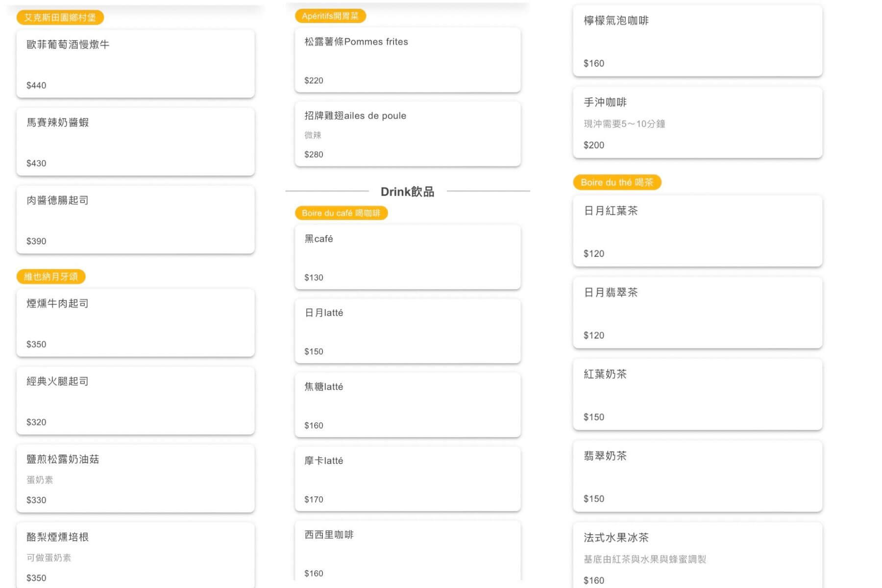Click the 可做蛋奶素 note under 酪梨煙燻培根
Viewport: 882px width, 588px height.
[x=49, y=558]
